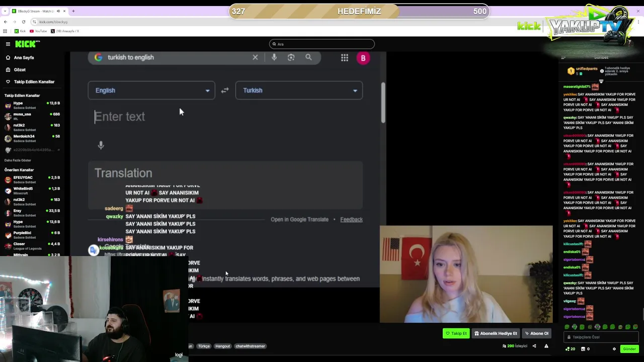Click Open in Google Translate link
The width and height of the screenshot is (644, 362).
pos(299,220)
